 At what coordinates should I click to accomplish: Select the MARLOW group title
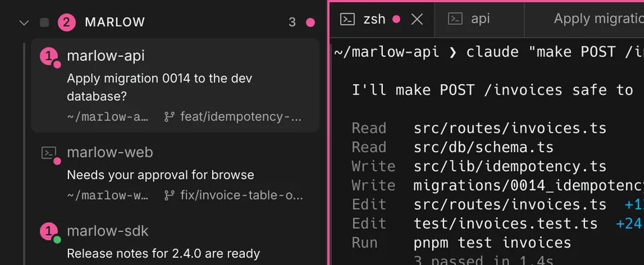[x=115, y=22]
